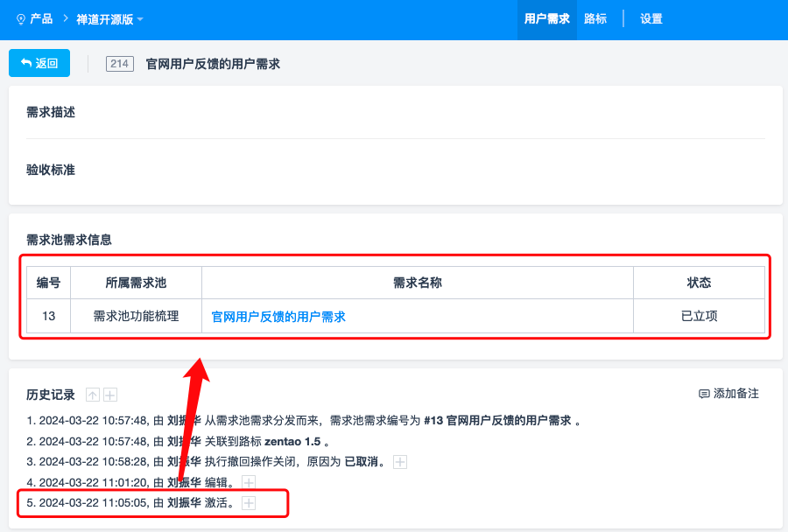Click the 需求池需求信息 heading

coord(69,240)
